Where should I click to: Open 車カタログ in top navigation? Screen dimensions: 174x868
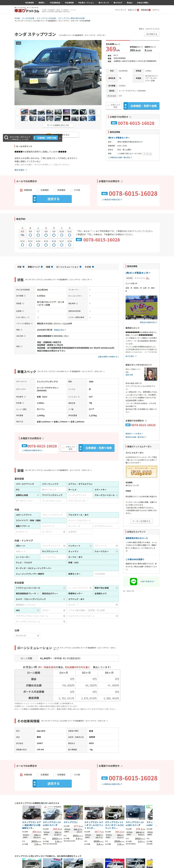tap(118, 3)
